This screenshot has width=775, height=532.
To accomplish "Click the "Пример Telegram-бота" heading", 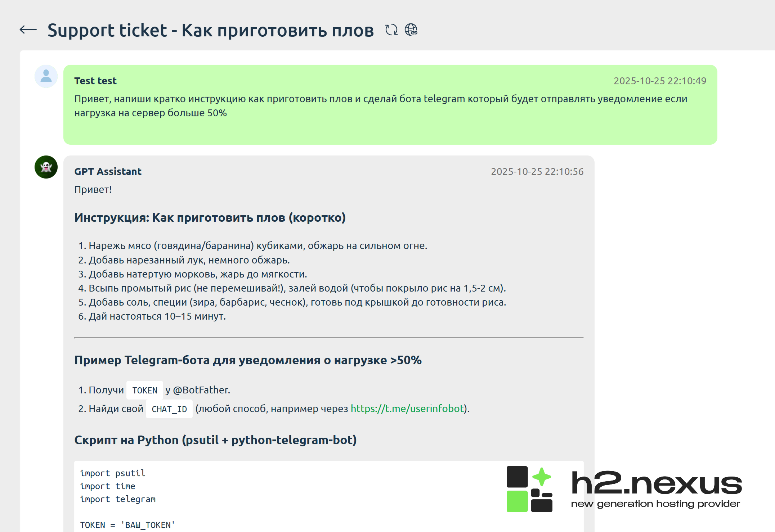I will 248,360.
